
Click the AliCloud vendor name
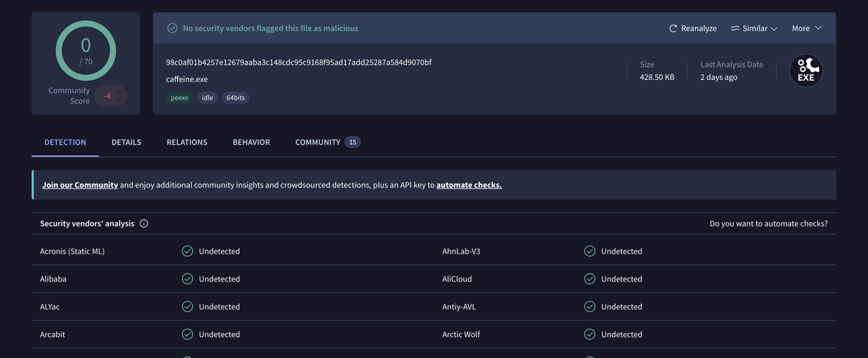pyautogui.click(x=457, y=279)
